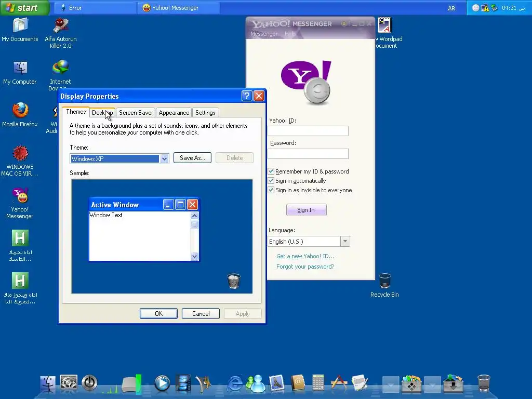The image size is (532, 399).
Task: Expand the Theme dropdown in Display Properties
Action: pyautogui.click(x=165, y=158)
